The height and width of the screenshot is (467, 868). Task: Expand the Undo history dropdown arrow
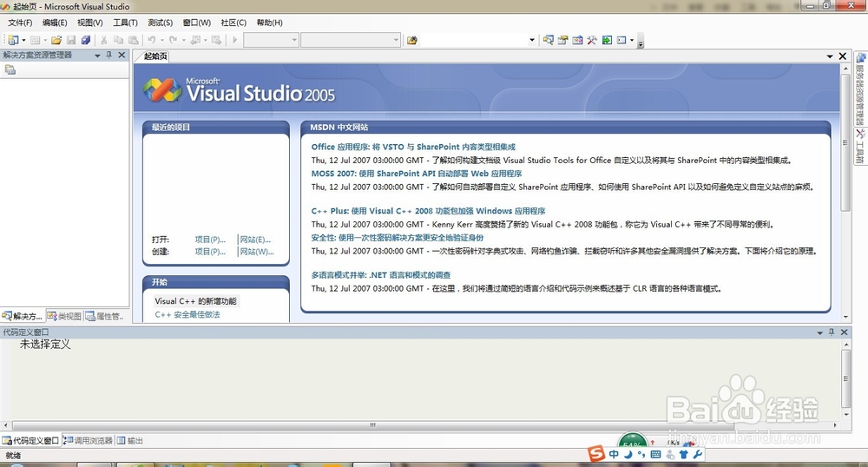click(161, 40)
